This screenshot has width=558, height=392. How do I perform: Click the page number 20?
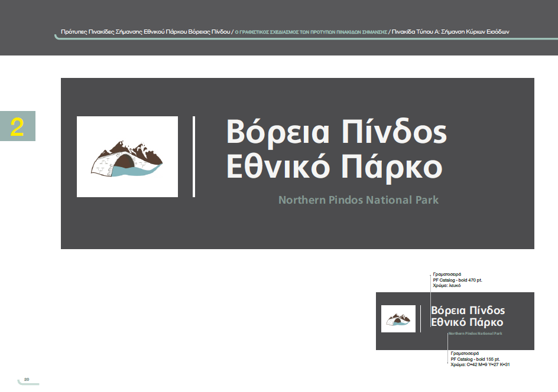click(27, 380)
